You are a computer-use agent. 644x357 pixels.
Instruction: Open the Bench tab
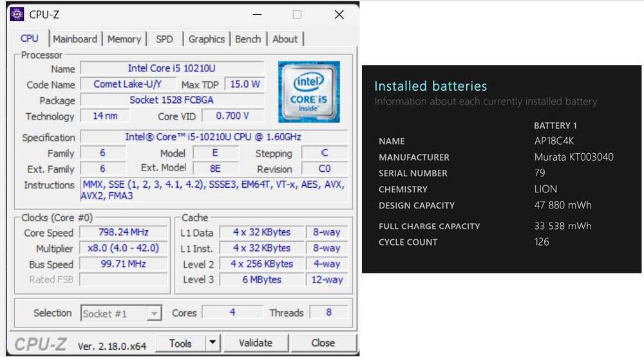click(248, 39)
